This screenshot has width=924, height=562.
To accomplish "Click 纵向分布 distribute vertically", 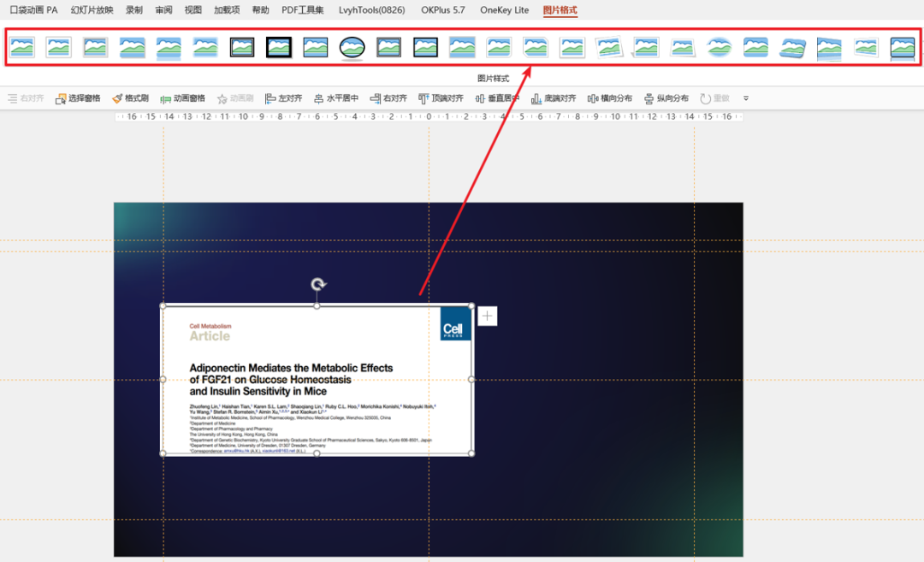I will [x=666, y=98].
